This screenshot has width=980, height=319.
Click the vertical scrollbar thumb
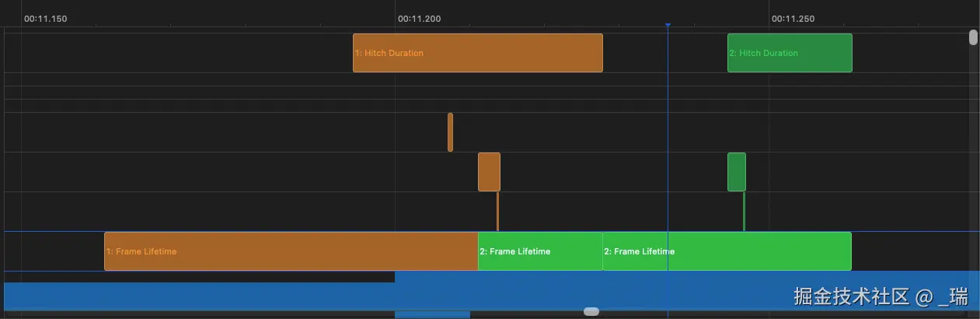click(x=973, y=37)
